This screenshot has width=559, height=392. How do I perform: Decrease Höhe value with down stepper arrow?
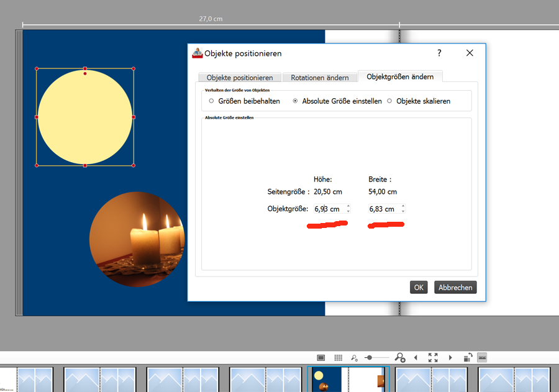point(348,211)
